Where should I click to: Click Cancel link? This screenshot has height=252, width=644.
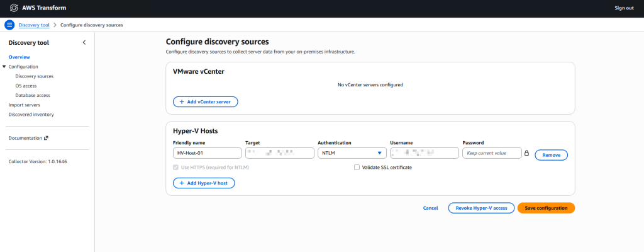click(430, 209)
